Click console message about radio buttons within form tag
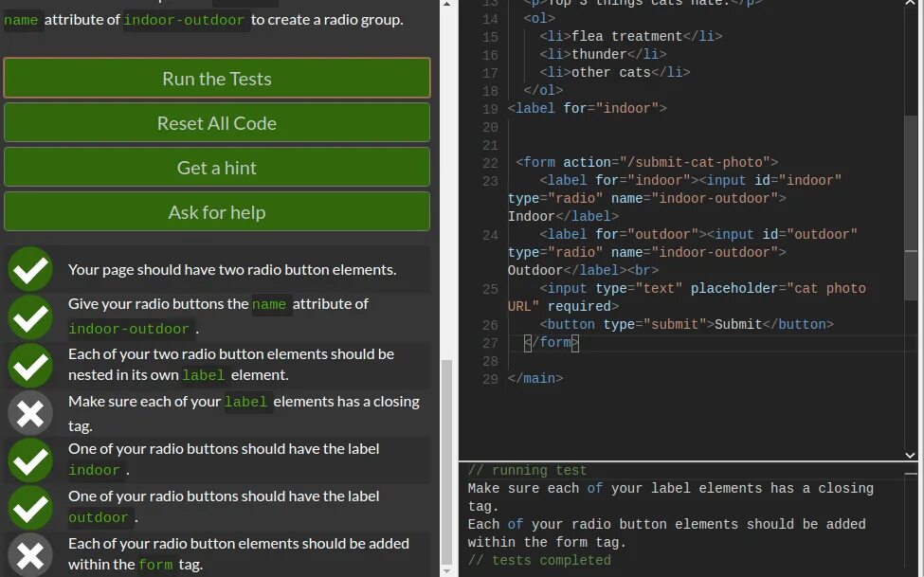 pyautogui.click(x=666, y=532)
